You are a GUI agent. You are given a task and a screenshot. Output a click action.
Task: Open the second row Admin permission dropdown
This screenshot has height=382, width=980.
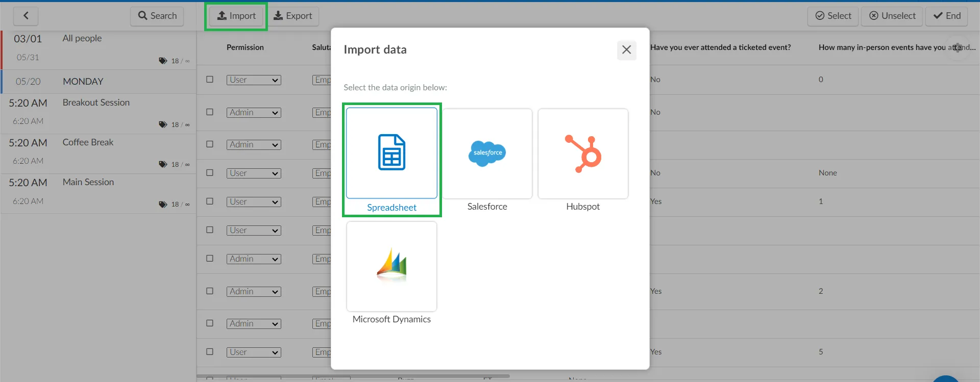254,113
